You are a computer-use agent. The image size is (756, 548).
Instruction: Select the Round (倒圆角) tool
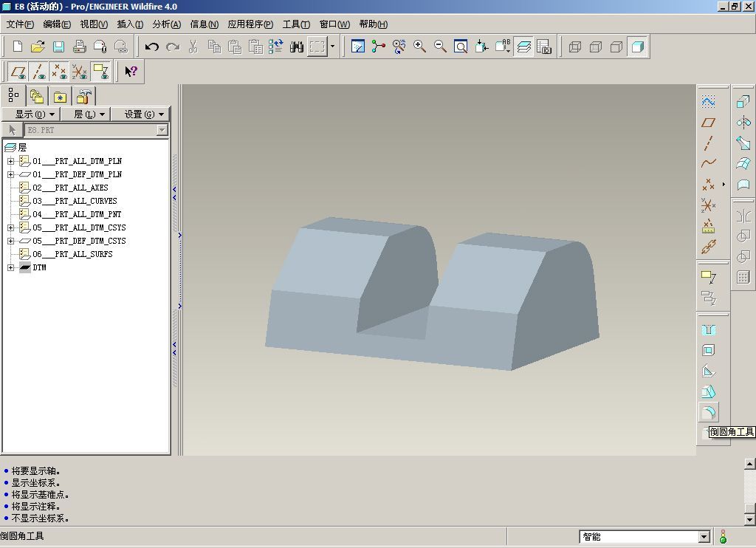coord(708,412)
